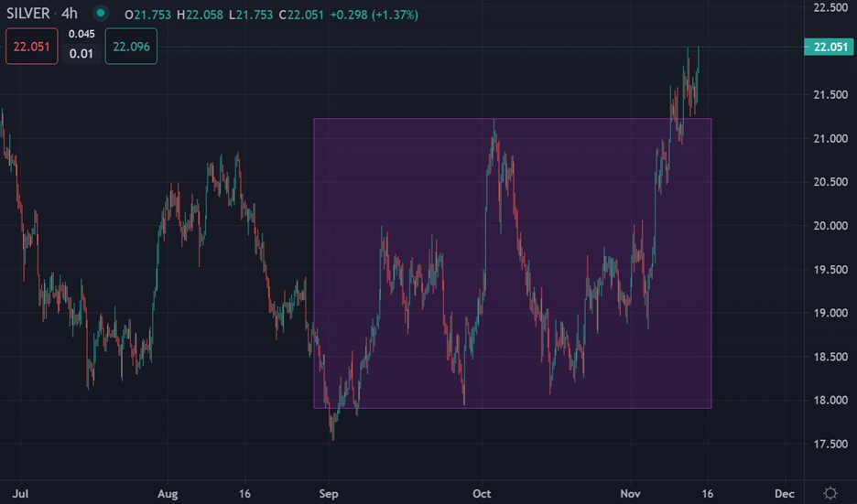Click the Sep label on time axis
Viewport: 857px width, 504px height.
(x=329, y=494)
